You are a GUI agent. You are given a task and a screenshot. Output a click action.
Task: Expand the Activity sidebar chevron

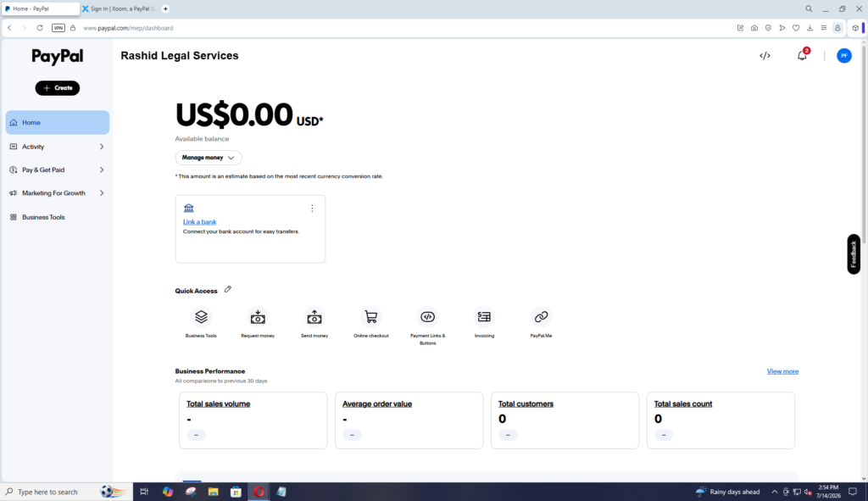tap(102, 147)
